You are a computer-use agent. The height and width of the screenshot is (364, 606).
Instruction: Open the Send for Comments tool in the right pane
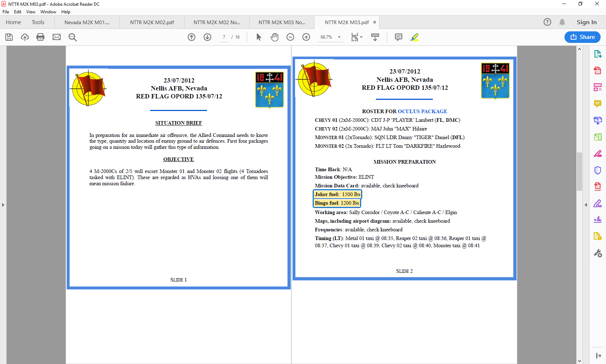tap(598, 236)
